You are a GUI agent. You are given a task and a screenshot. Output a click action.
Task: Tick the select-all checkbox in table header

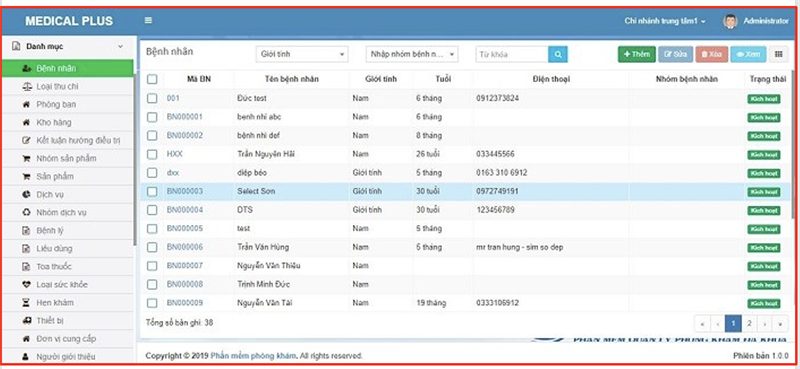[152, 79]
